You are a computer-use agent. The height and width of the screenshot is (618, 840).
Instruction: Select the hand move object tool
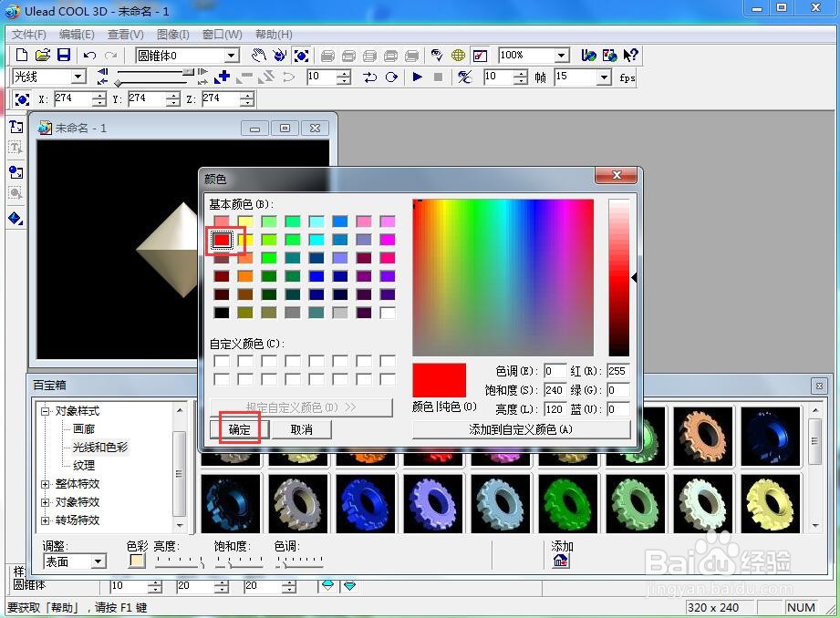click(x=259, y=56)
